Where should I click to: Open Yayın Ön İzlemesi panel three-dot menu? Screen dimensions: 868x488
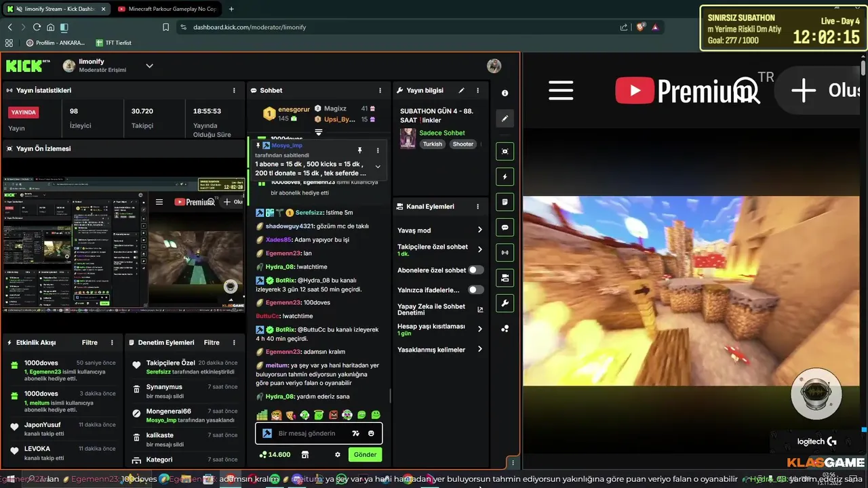(x=234, y=148)
